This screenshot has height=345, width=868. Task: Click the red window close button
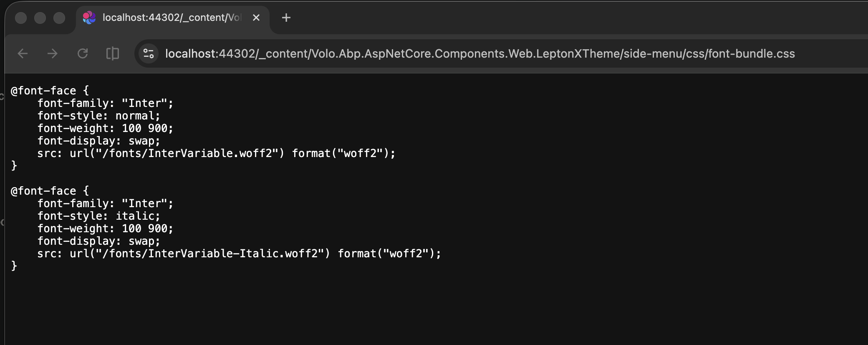click(x=21, y=18)
